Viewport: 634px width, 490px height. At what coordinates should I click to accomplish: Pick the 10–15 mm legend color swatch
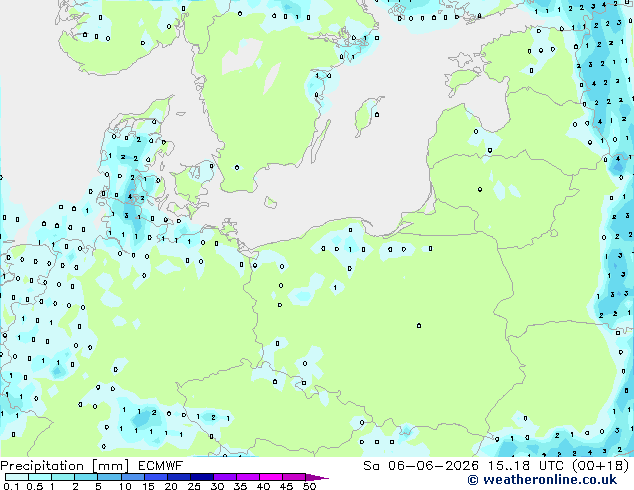point(133,477)
